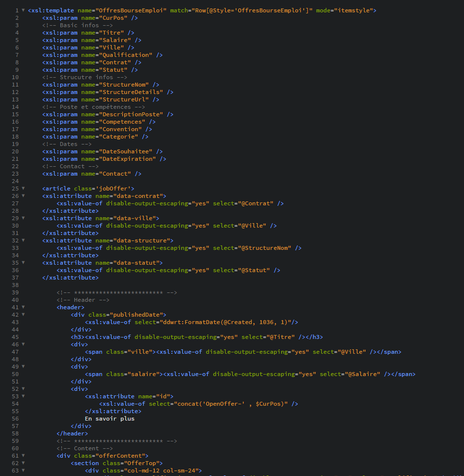The height and width of the screenshot is (476, 464).
Task: Click the "DateSouhaitee" param name
Action: (126, 151)
